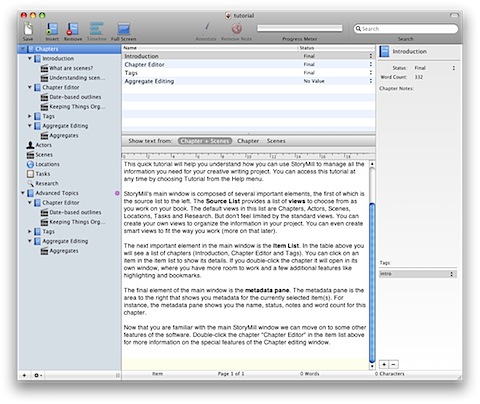Open 'No Value' status popup for Aggregate Editing
This screenshot has width=480, height=404.
point(371,81)
